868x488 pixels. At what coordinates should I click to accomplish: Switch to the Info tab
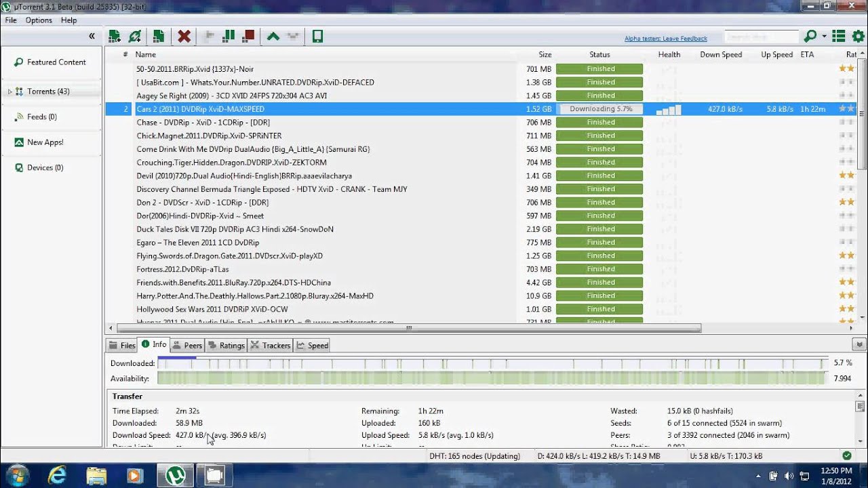click(x=154, y=345)
